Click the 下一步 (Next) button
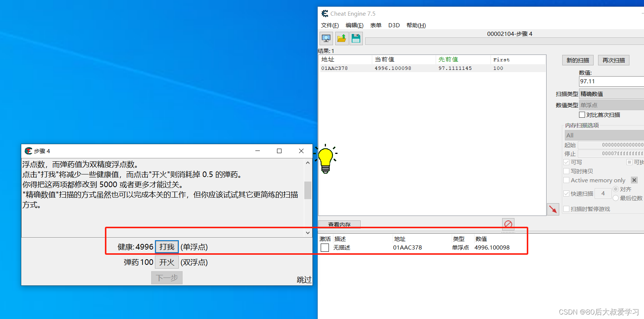The width and height of the screenshot is (644, 319). pyautogui.click(x=167, y=278)
